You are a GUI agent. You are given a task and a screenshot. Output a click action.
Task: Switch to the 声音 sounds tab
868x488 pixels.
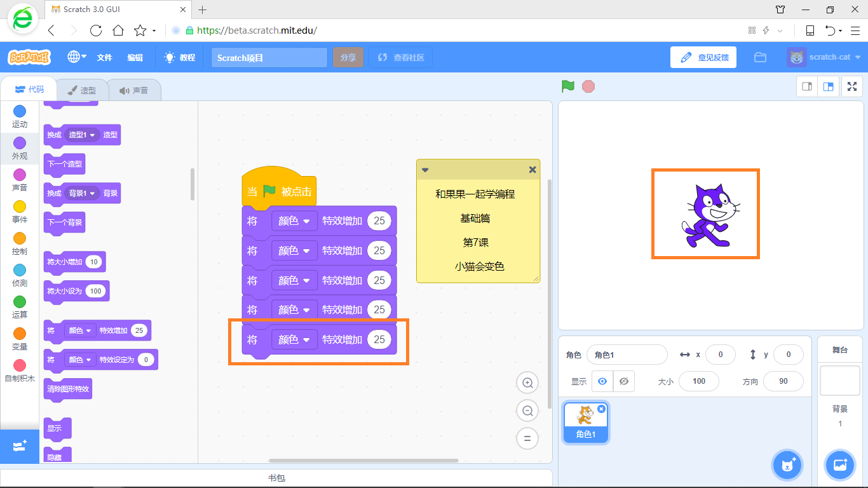134,90
